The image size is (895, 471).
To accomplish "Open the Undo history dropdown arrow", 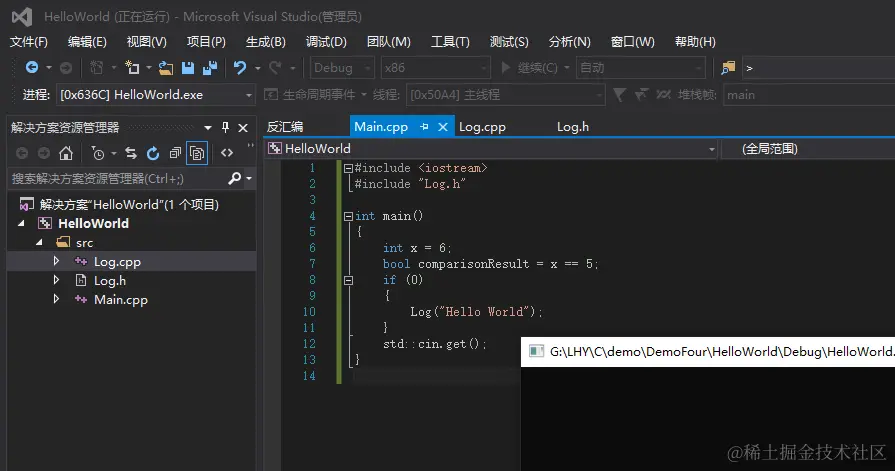I will (x=257, y=68).
